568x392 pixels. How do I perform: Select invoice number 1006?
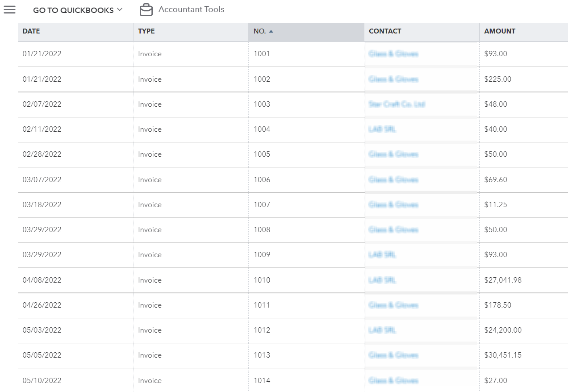(x=262, y=179)
